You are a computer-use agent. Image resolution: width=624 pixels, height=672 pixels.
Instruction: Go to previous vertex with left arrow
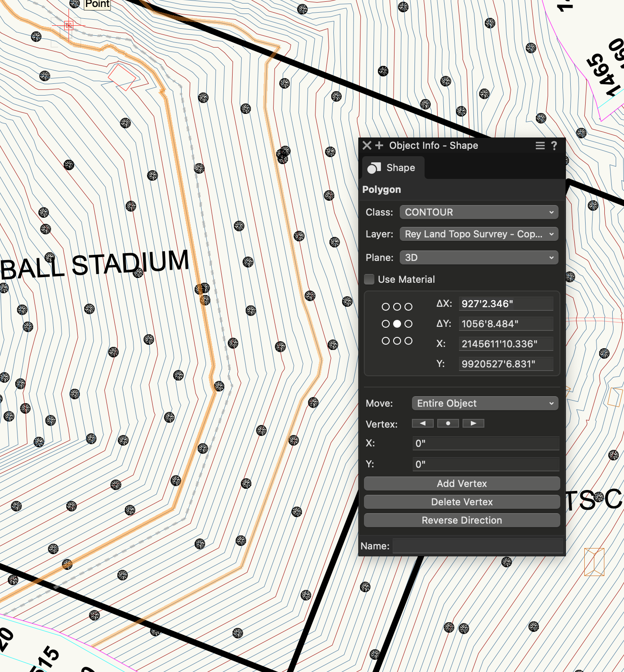422,423
